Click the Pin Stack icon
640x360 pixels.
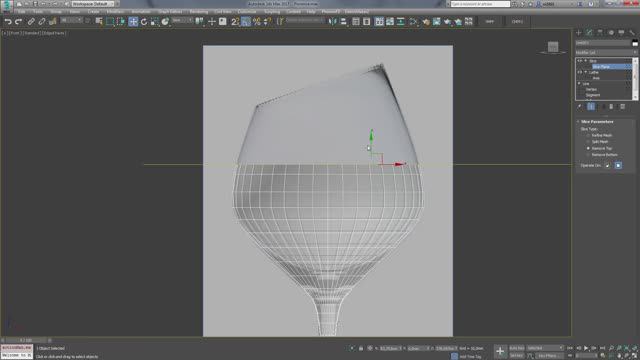579,107
